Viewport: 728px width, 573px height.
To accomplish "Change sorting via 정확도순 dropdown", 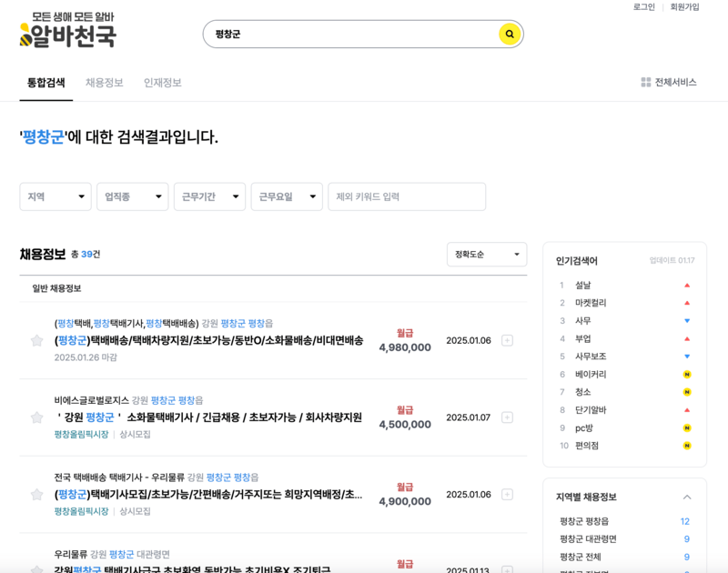I will click(486, 255).
